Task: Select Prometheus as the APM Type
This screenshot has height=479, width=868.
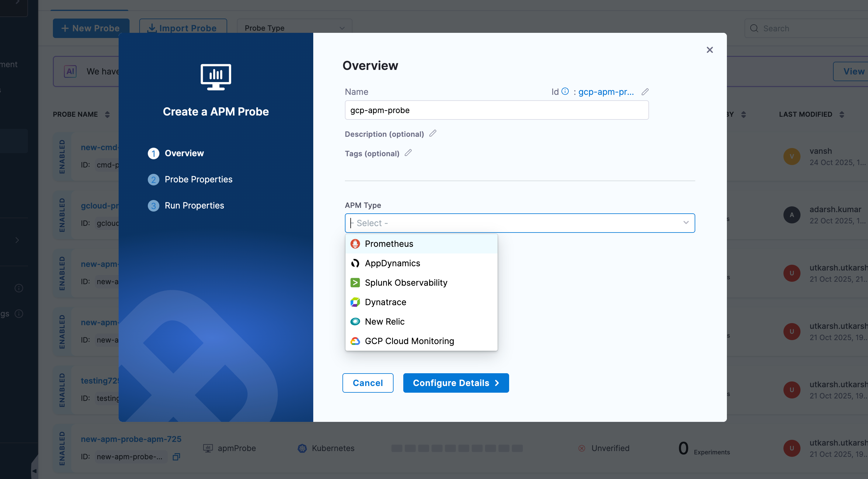Action: click(x=389, y=243)
